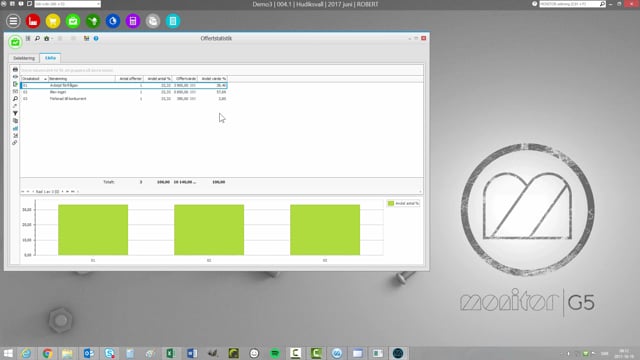Toggle the bar chart icon in side toolbar
This screenshot has width=640, height=360.
15,128
